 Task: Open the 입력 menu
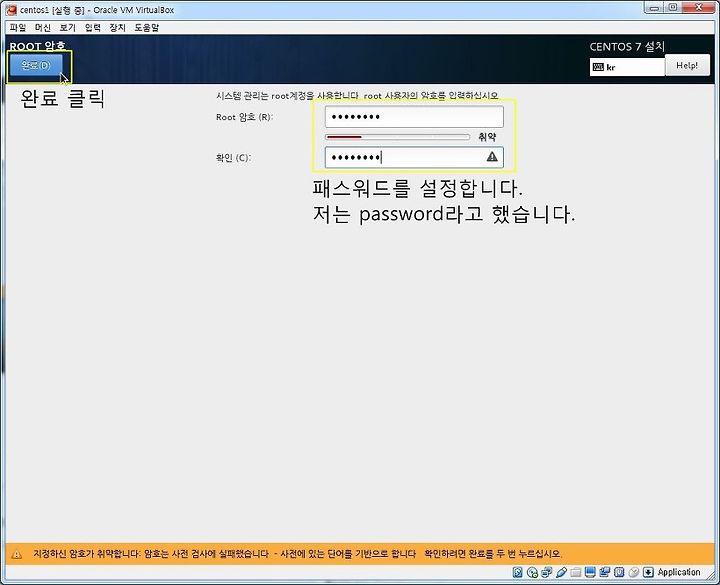[x=93, y=28]
